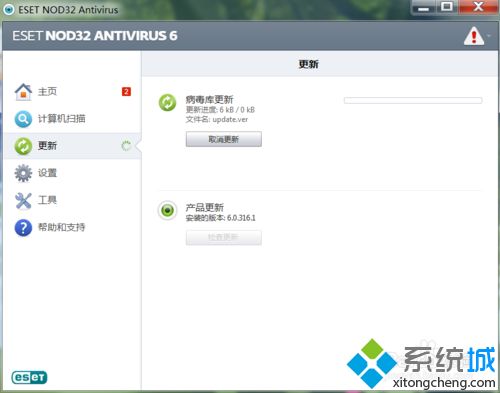Click the green update arrows sidebar icon
500x393 pixels.
[x=23, y=146]
